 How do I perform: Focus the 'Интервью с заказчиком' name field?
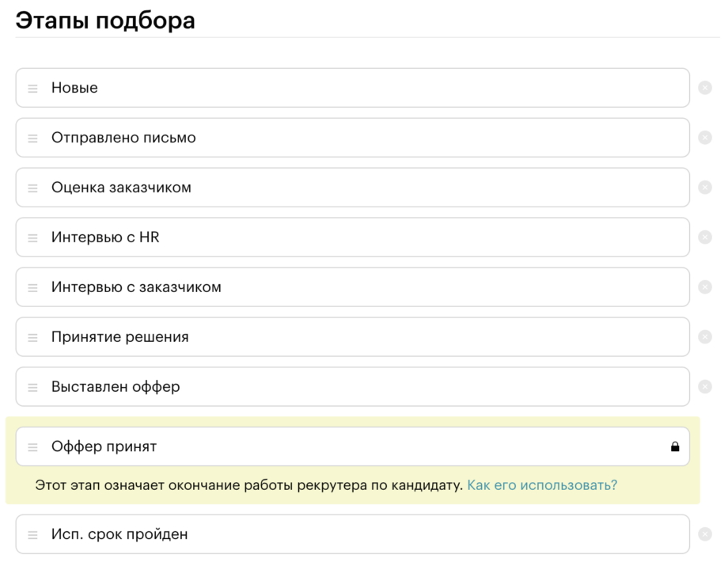(356, 287)
